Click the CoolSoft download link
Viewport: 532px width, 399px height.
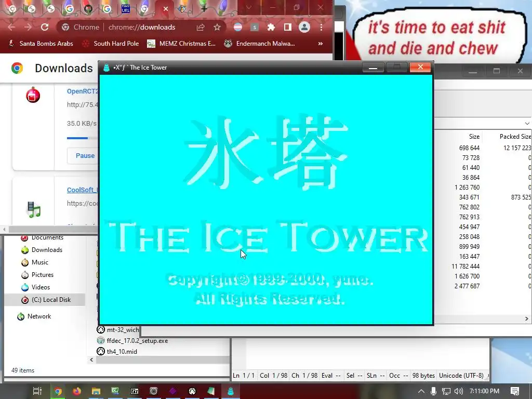click(82, 190)
